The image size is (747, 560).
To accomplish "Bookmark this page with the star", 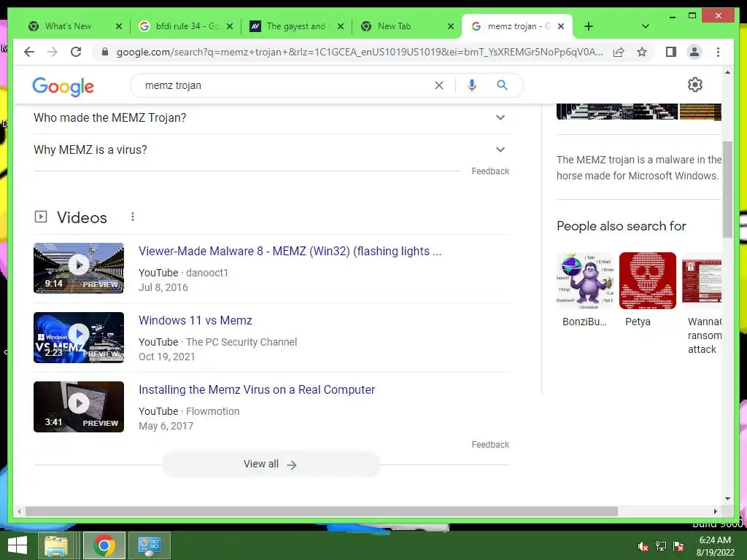I will 642,52.
